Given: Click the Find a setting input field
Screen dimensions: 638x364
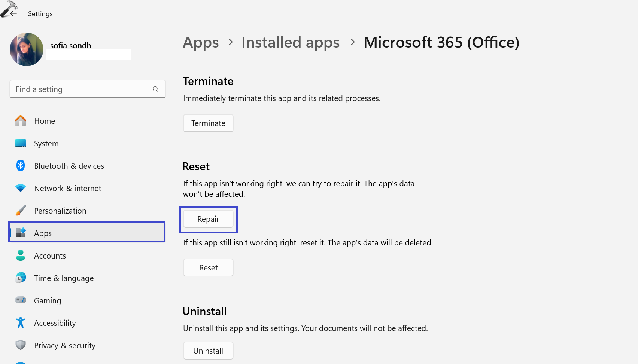Looking at the screenshot, I should pyautogui.click(x=75, y=89).
